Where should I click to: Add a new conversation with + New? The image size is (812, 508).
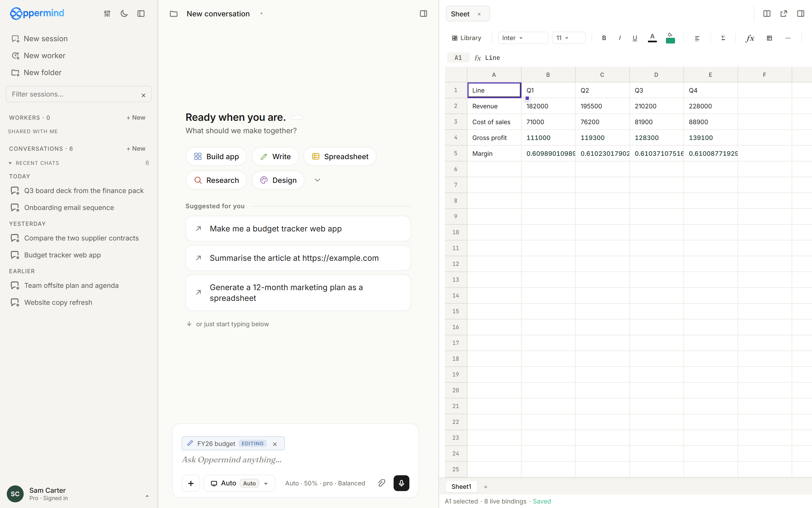pos(136,148)
